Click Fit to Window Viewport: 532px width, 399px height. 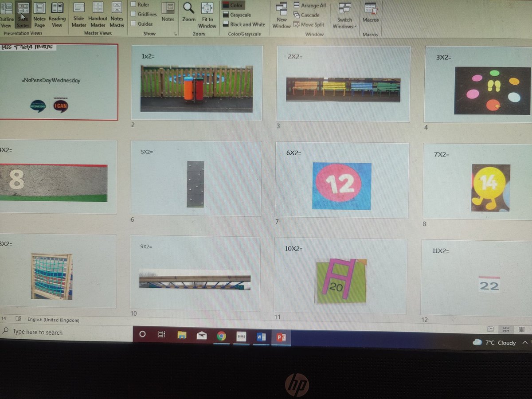pyautogui.click(x=207, y=15)
